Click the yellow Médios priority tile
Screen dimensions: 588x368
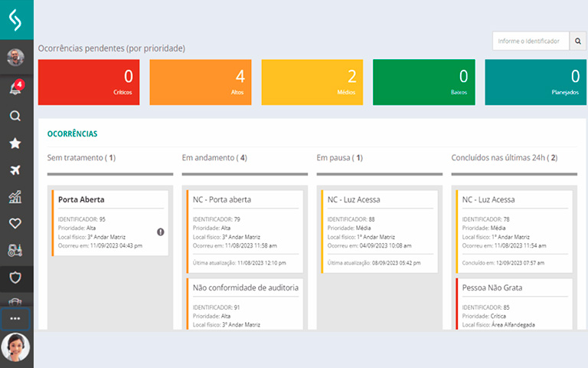pyautogui.click(x=312, y=82)
